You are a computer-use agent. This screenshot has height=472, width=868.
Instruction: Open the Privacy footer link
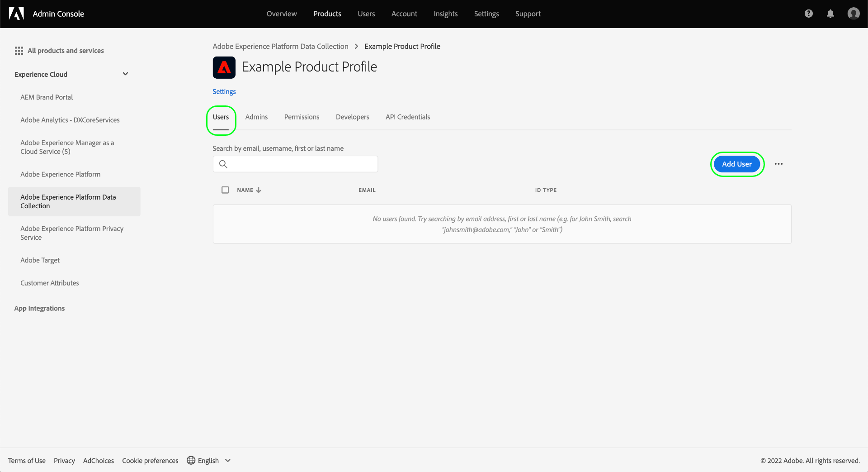click(x=64, y=460)
